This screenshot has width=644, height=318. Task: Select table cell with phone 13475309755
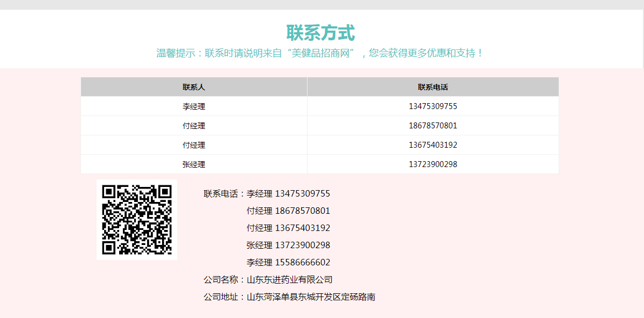click(433, 106)
